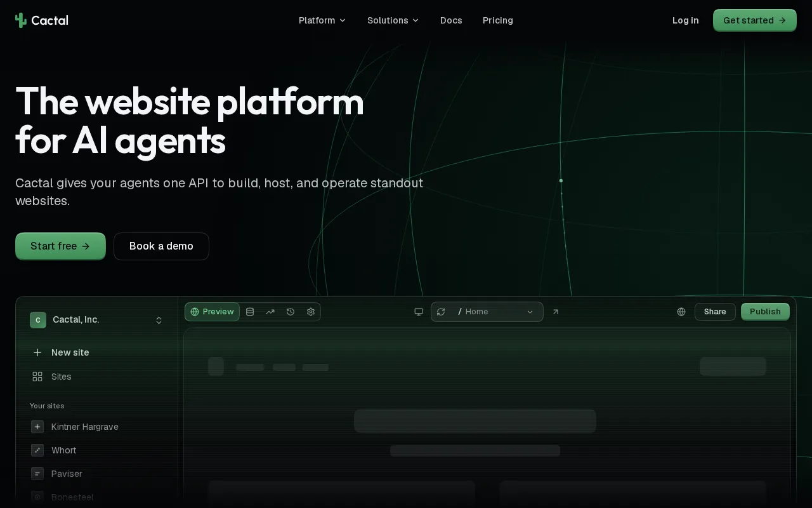
Task: Click the Start free button
Action: pyautogui.click(x=60, y=246)
